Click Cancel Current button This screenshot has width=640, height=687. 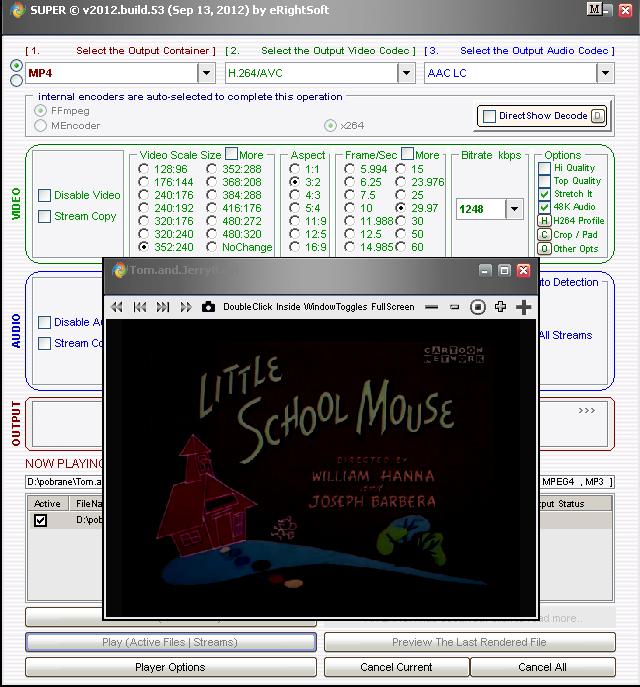(396, 667)
